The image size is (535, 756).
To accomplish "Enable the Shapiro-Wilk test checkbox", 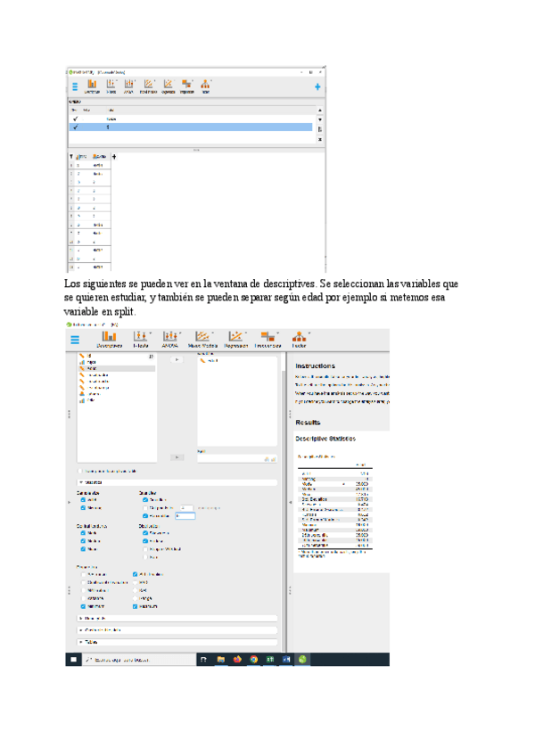I will click(x=145, y=548).
